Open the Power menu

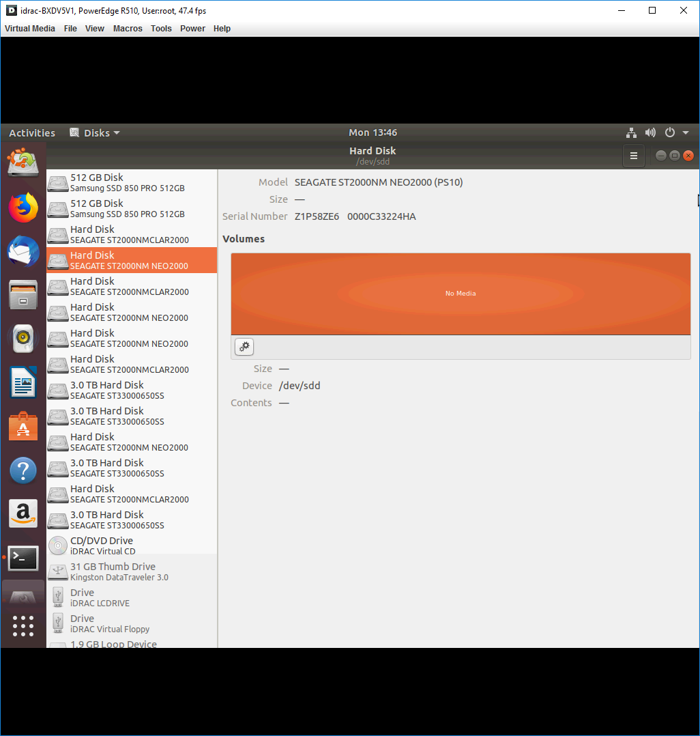pos(192,29)
